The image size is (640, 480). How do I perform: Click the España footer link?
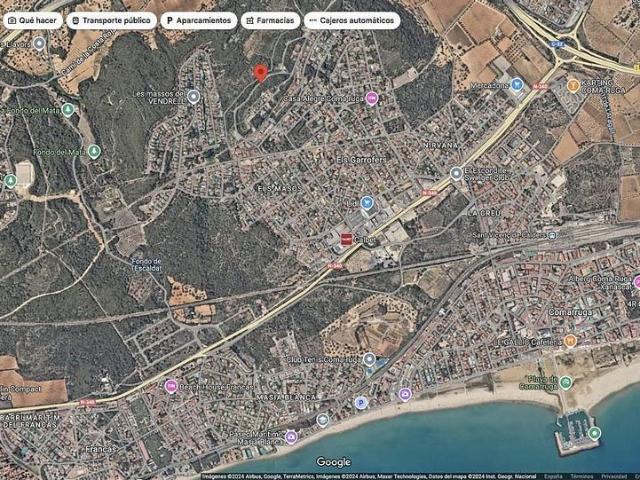[555, 476]
